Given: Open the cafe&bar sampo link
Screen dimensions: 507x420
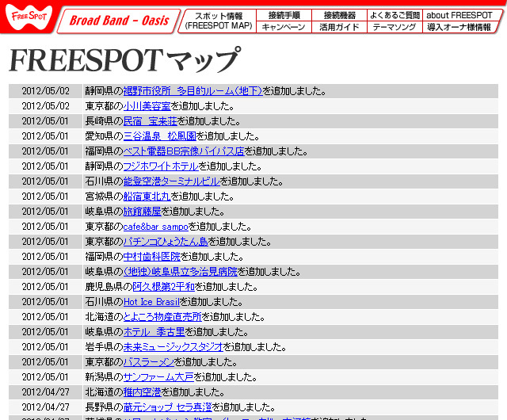Looking at the screenshot, I should 155,227.
